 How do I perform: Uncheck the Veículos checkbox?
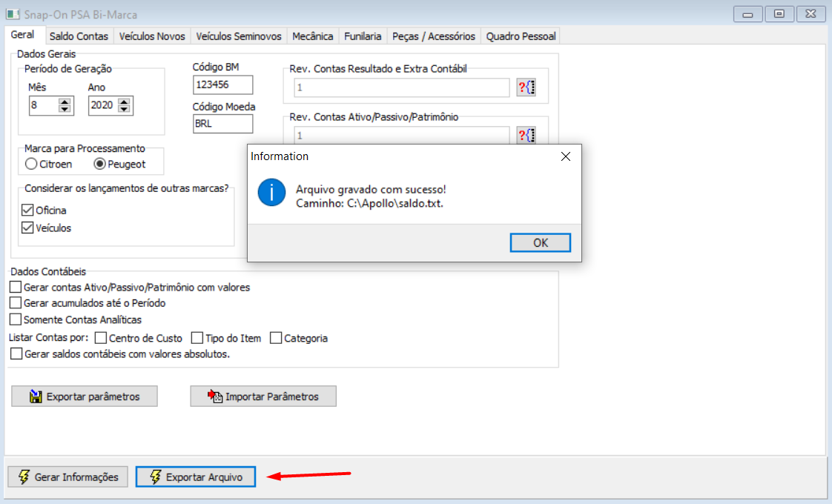tap(27, 228)
